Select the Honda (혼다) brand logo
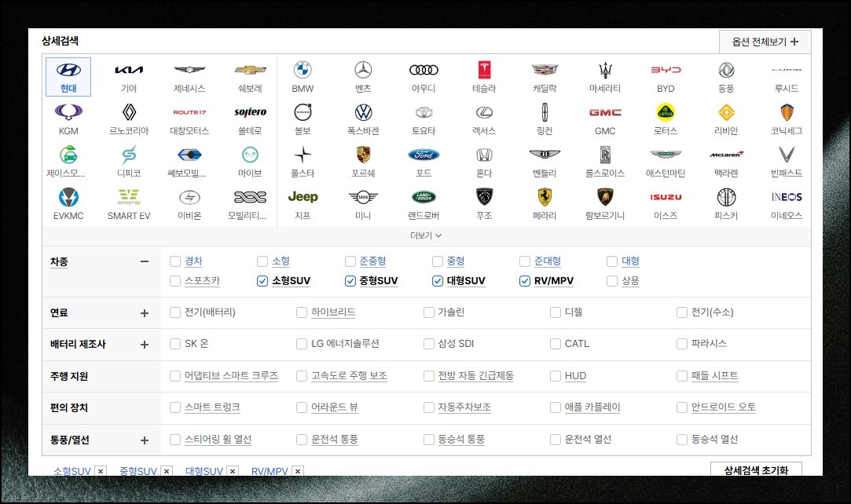This screenshot has width=851, height=504. pyautogui.click(x=484, y=155)
